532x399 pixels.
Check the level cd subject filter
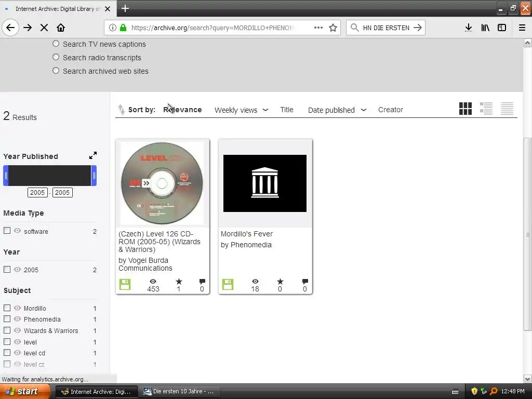[7, 353]
